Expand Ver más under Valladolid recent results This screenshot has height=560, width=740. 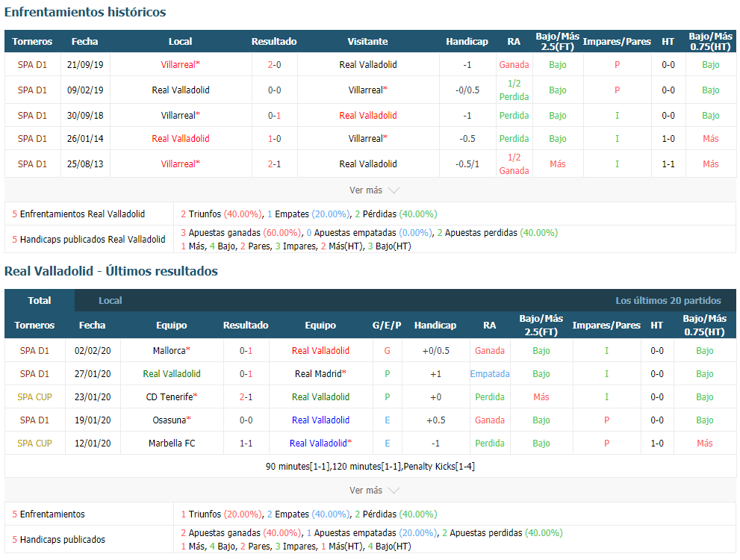(x=374, y=490)
